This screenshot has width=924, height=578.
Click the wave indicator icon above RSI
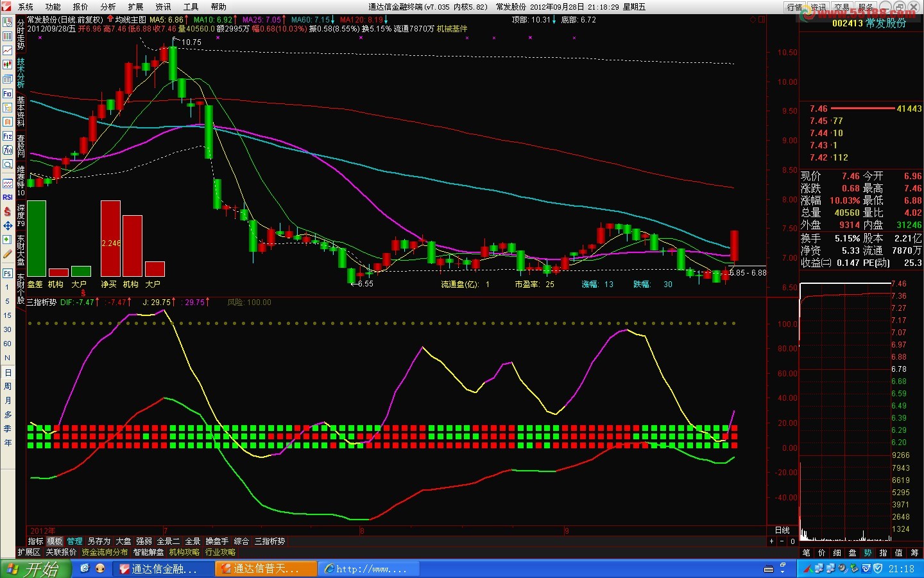pos(8,183)
